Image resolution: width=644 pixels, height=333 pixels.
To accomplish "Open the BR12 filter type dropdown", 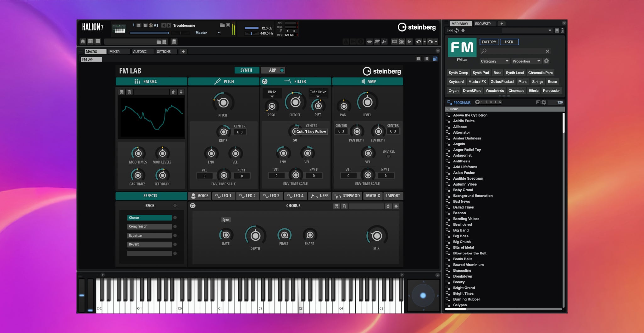I will point(272,93).
